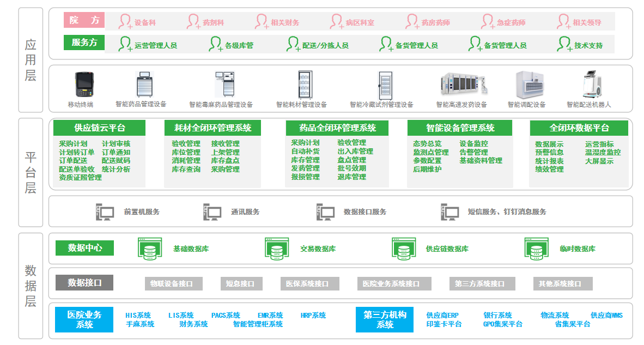Select the person icon for 急症药师
Image resolution: width=644 pixels, height=345 pixels.
click(488, 21)
